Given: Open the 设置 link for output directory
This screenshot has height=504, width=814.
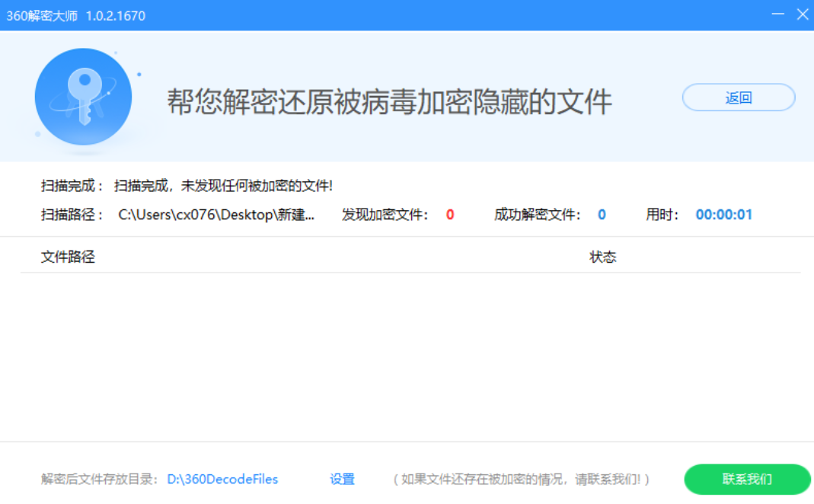Looking at the screenshot, I should pyautogui.click(x=342, y=480).
